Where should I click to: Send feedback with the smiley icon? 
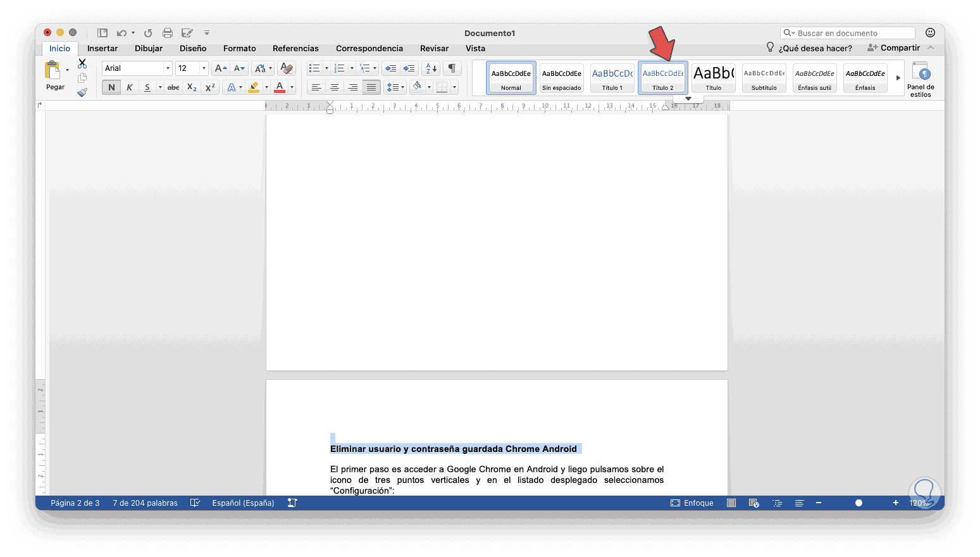930,33
